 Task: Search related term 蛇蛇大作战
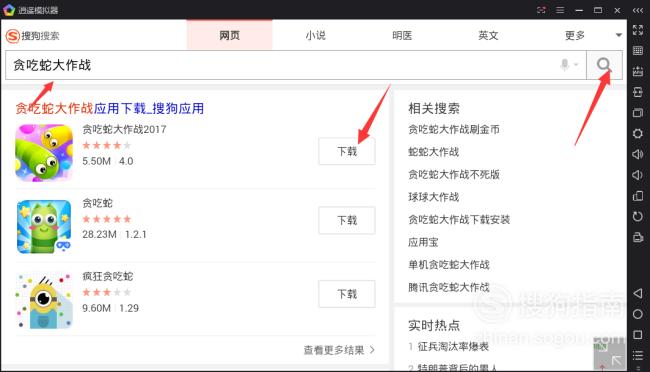click(433, 152)
